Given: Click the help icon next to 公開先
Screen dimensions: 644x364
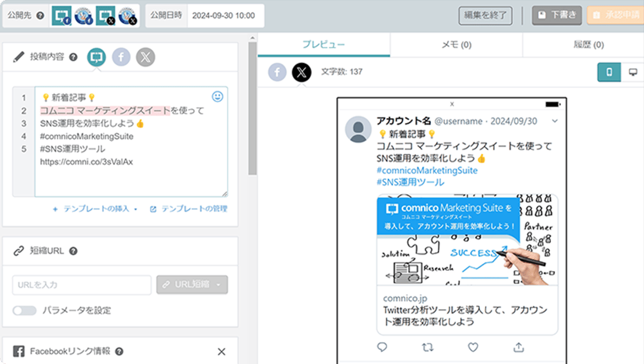Looking at the screenshot, I should click(x=40, y=16).
